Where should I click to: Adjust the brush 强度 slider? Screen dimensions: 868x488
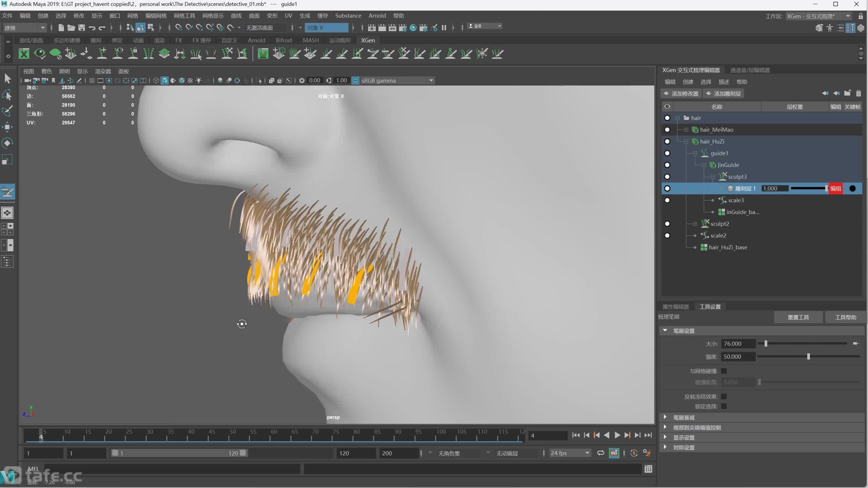pos(808,357)
